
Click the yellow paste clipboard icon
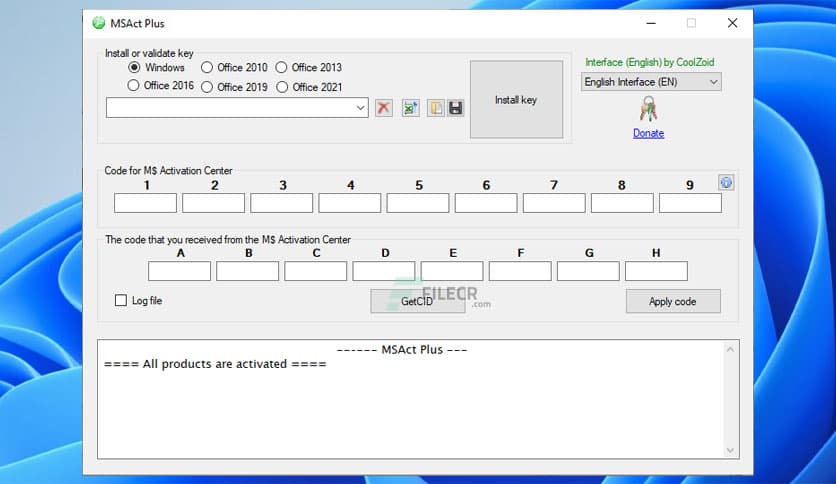436,108
